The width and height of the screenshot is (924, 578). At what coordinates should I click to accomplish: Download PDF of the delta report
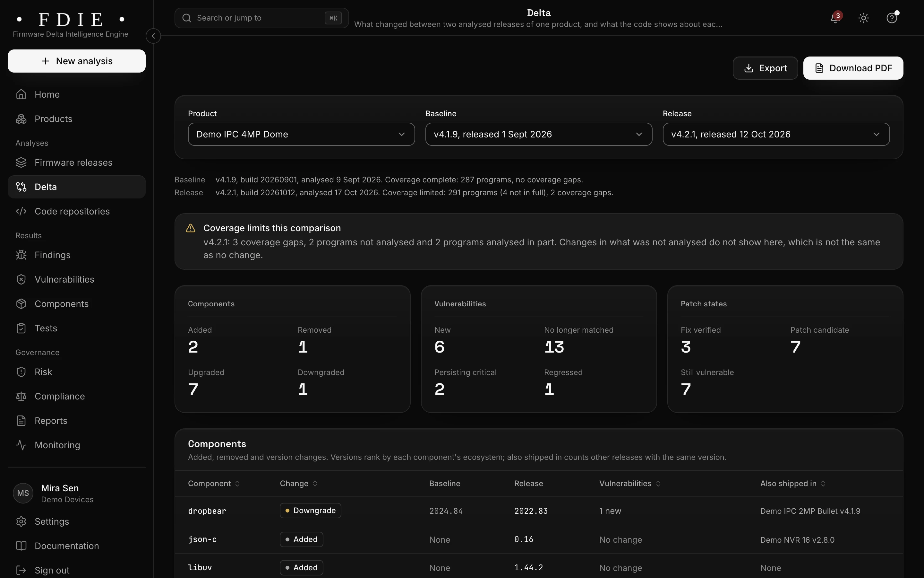[853, 68]
